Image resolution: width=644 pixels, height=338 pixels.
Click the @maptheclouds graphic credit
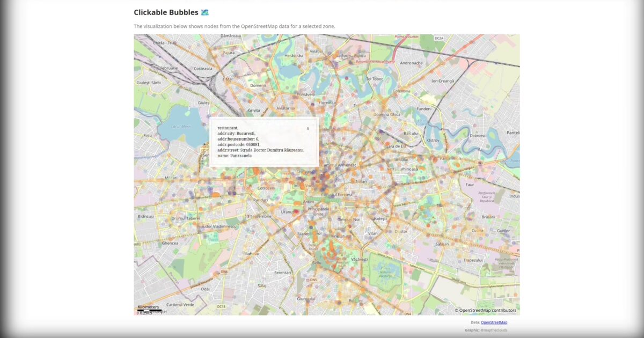494,330
